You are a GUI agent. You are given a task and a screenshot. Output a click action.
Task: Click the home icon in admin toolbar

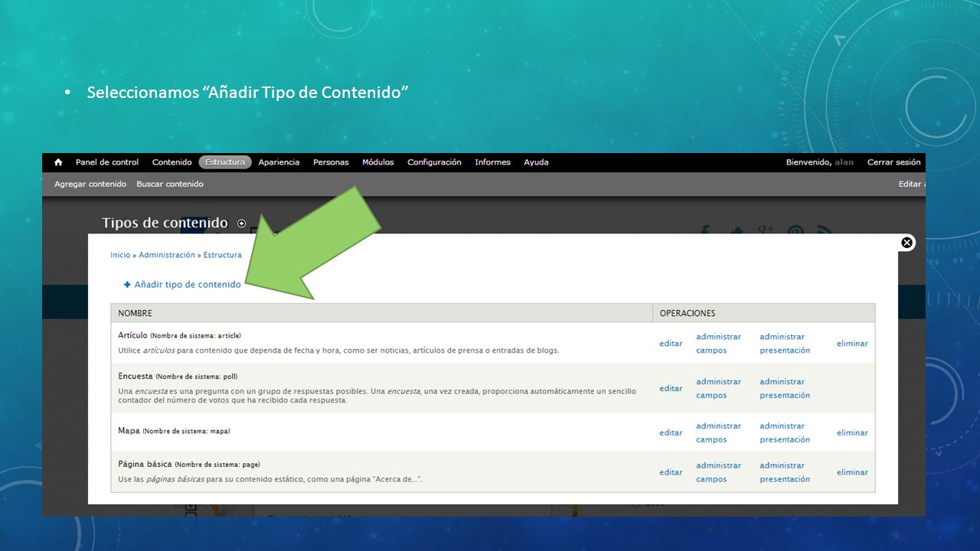[58, 162]
